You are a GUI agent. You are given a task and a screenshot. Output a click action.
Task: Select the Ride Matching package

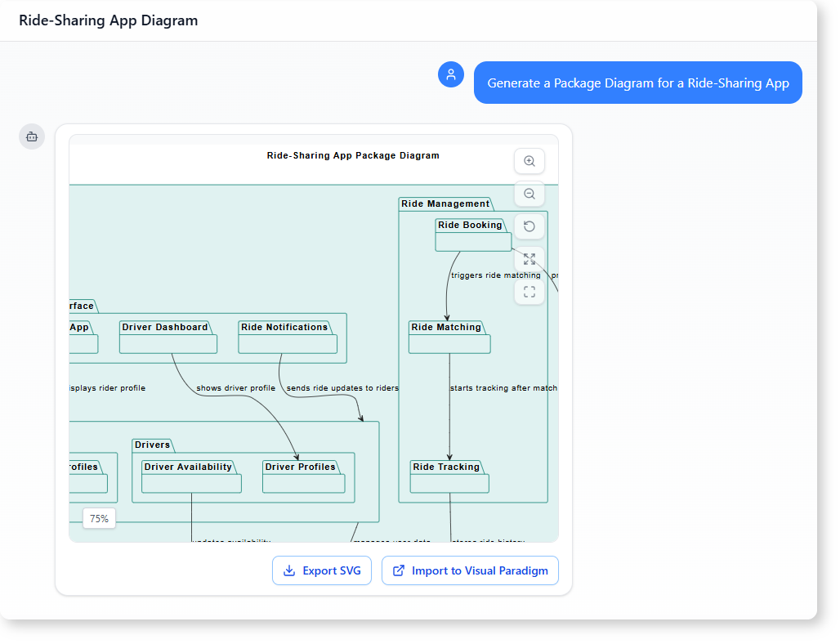pos(449,338)
